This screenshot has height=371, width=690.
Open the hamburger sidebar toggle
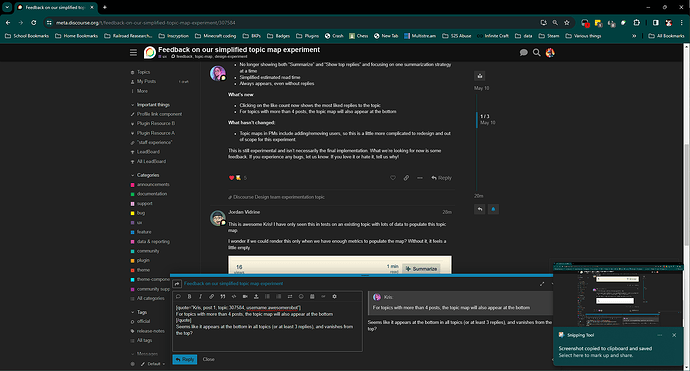133,53
